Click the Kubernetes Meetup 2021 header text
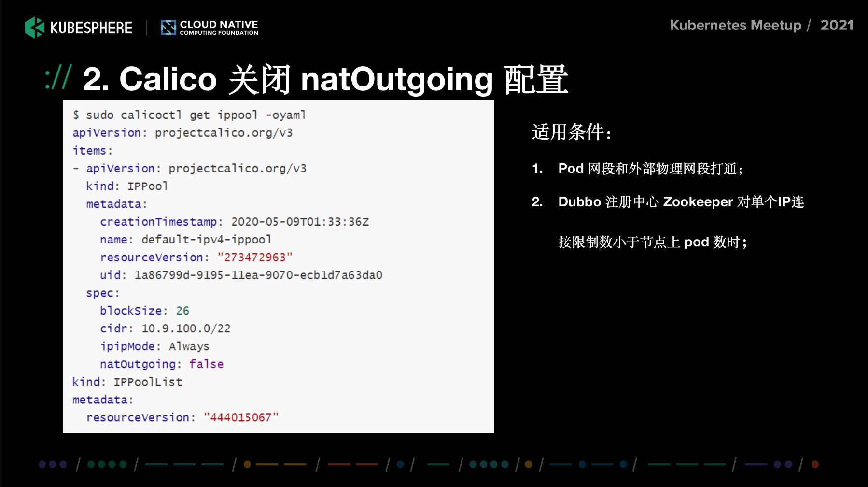 tap(761, 25)
